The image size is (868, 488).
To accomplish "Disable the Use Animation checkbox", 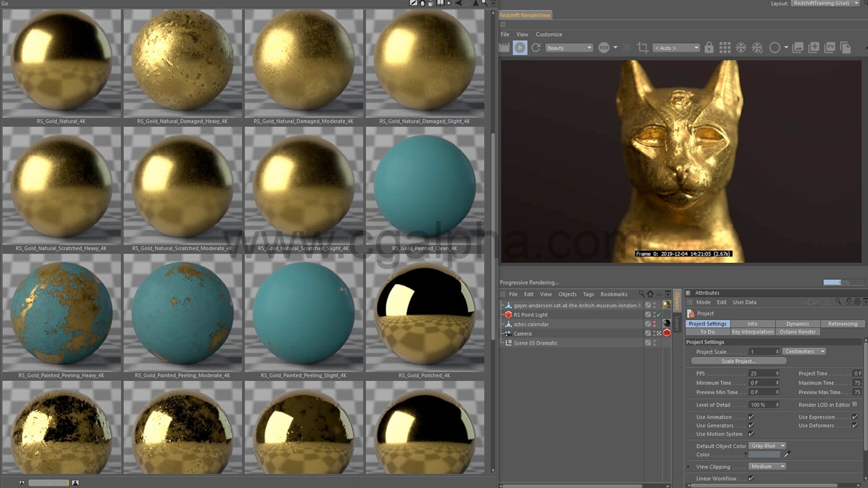I will pos(750,417).
